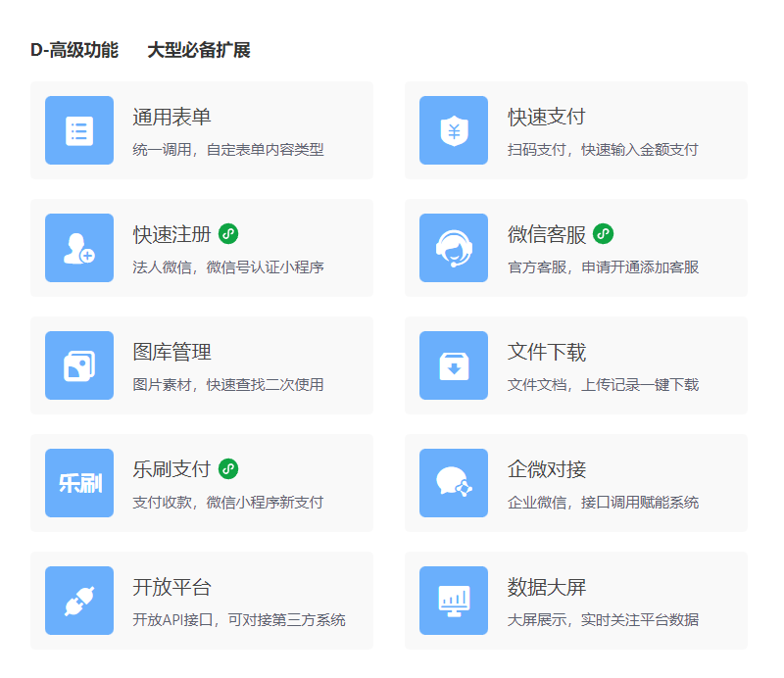Viewport: 784px width, 678px height.
Task: Click the 图库管理 image gallery icon
Action: (79, 365)
